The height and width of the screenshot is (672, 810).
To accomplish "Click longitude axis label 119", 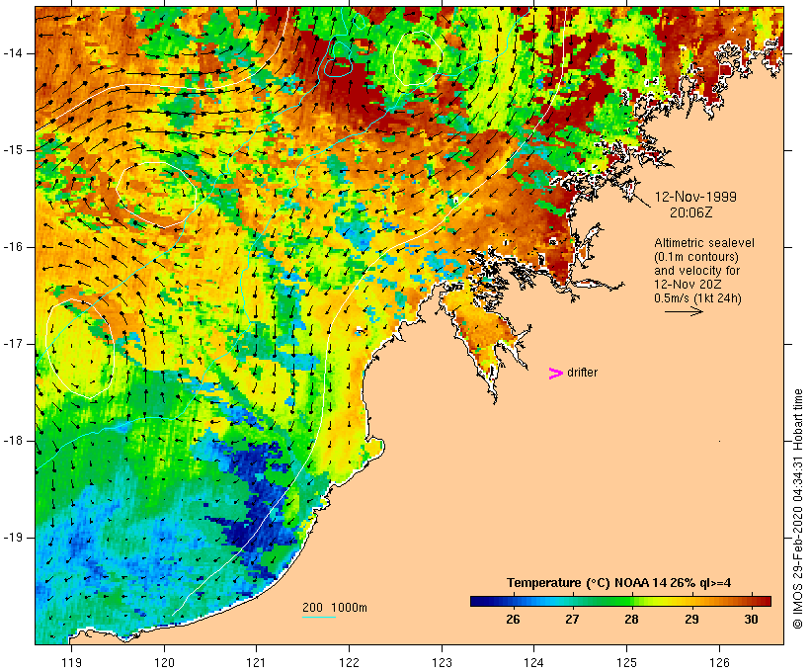I will click(x=71, y=662).
